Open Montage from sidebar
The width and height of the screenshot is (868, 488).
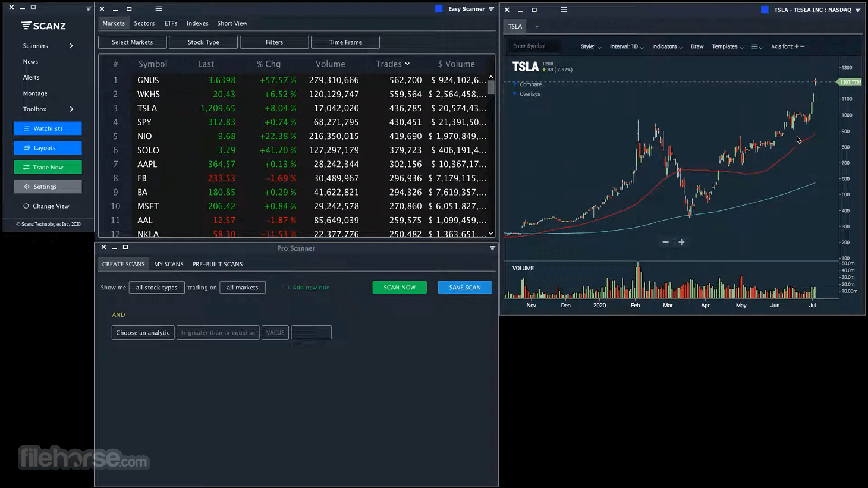[35, 93]
